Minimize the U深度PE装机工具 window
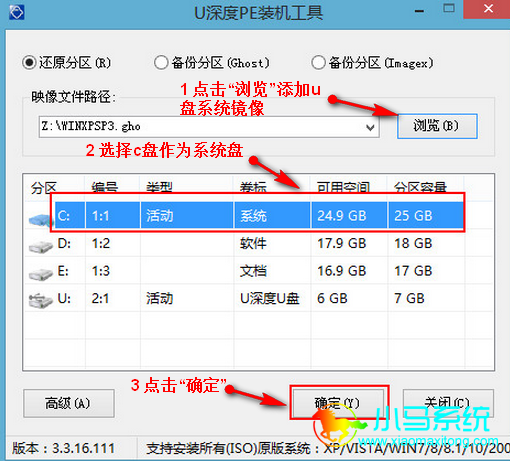510x461 pixels. (419, 11)
